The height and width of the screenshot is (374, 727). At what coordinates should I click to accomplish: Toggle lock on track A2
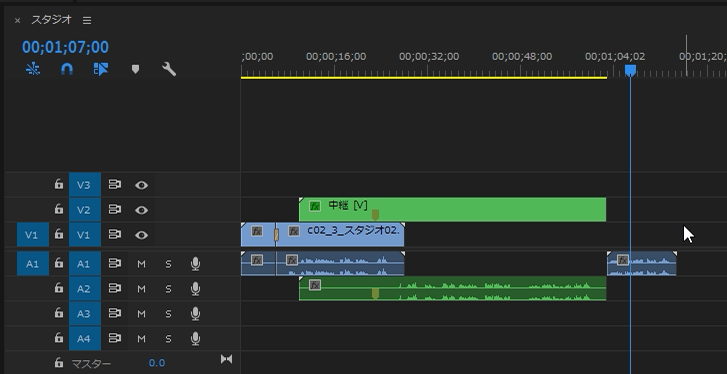58,288
